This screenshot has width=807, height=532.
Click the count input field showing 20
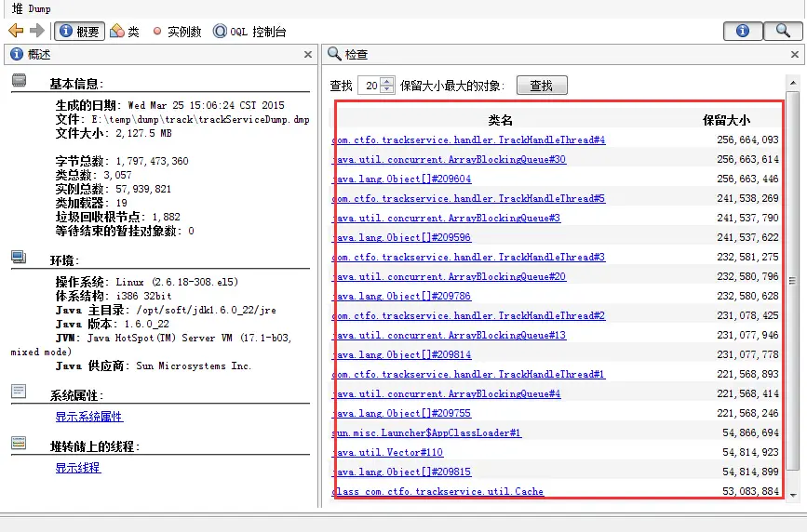coord(370,86)
